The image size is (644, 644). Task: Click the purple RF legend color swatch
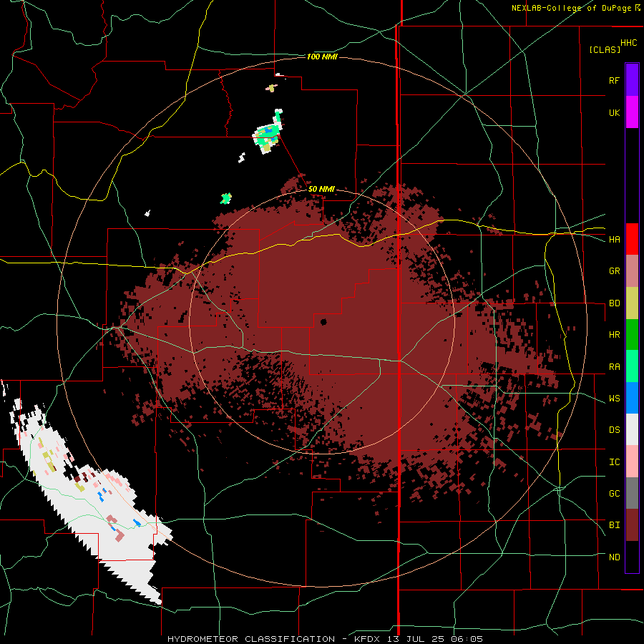(632, 80)
